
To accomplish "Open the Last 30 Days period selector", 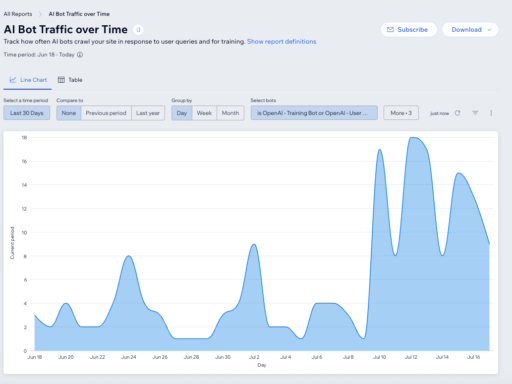I will (27, 113).
